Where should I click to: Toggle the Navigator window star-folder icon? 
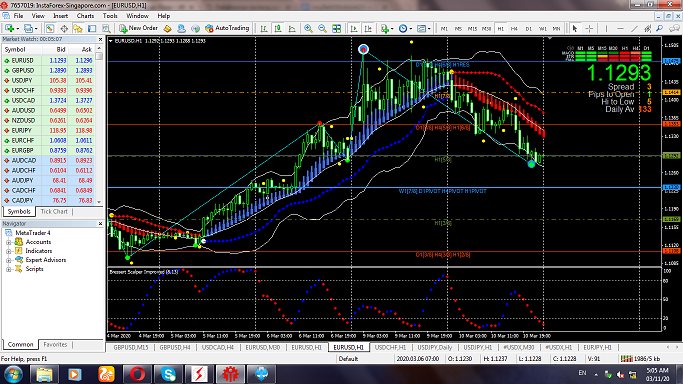[78, 28]
